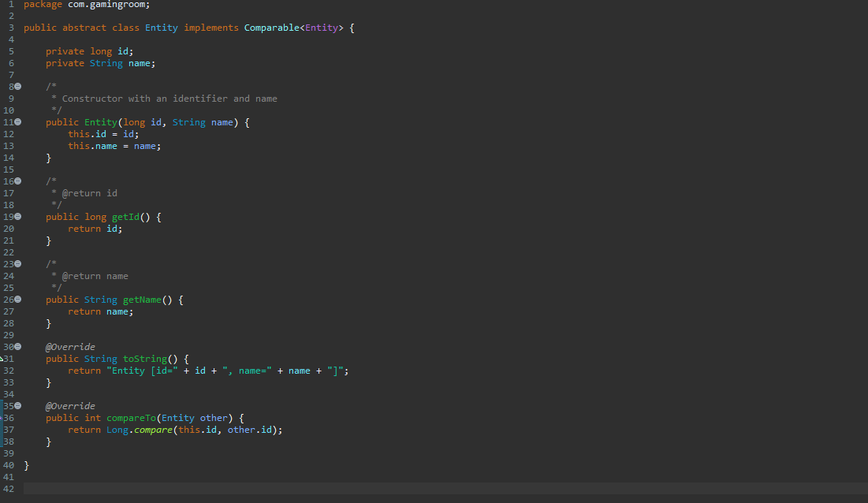This screenshot has width=868, height=503.
Task: Collapse the getId method fold at line 19
Action: point(17,216)
